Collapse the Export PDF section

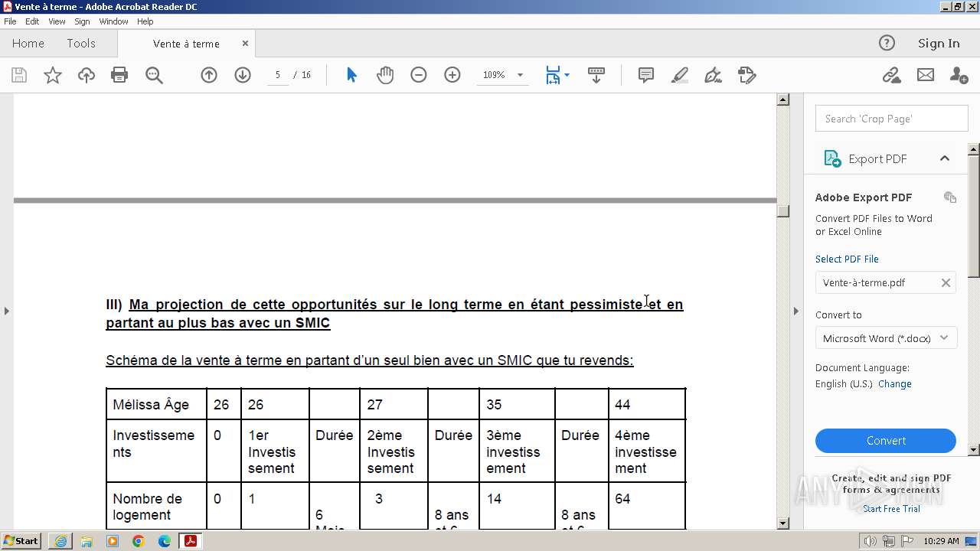945,158
